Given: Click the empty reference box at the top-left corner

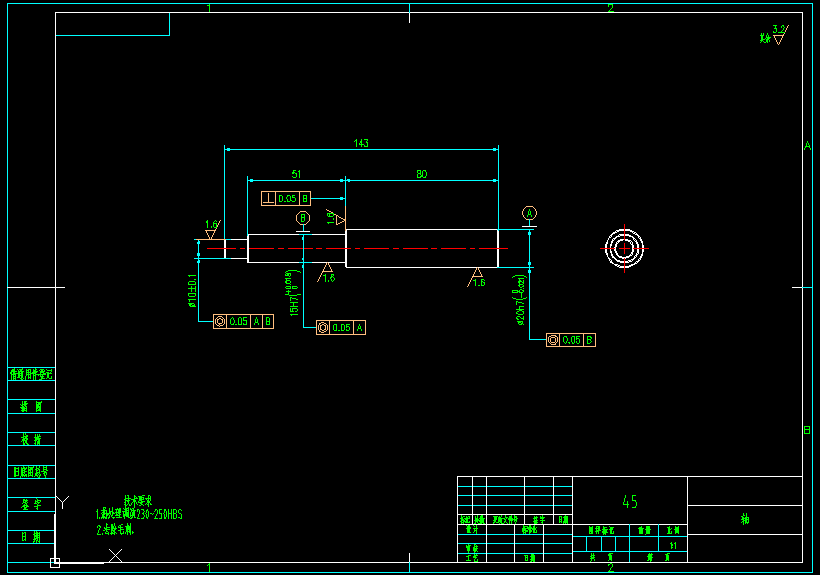Looking at the screenshot, I should pos(112,24).
